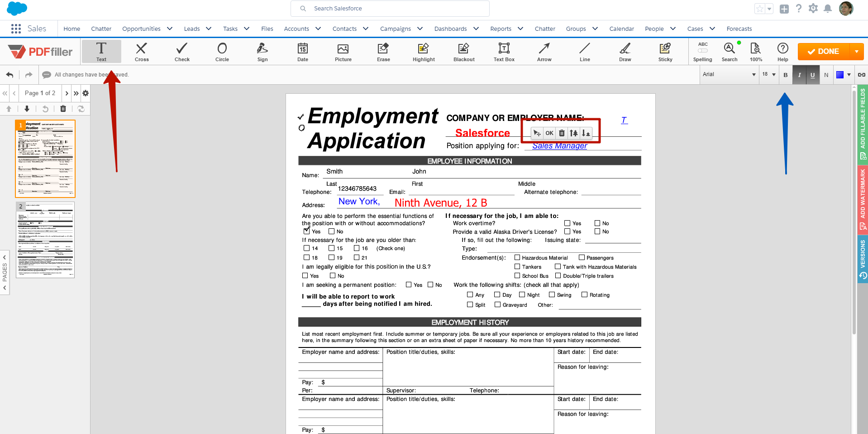Tick the Night shift checkbox
Screen dimensions: 868x434
pos(522,294)
